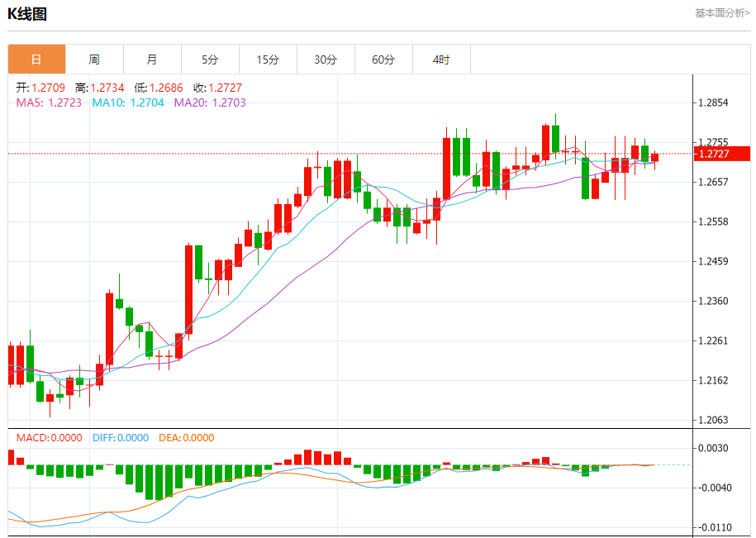Click the DIFF indicator label
This screenshot has height=538, width=756.
pyautogui.click(x=121, y=438)
